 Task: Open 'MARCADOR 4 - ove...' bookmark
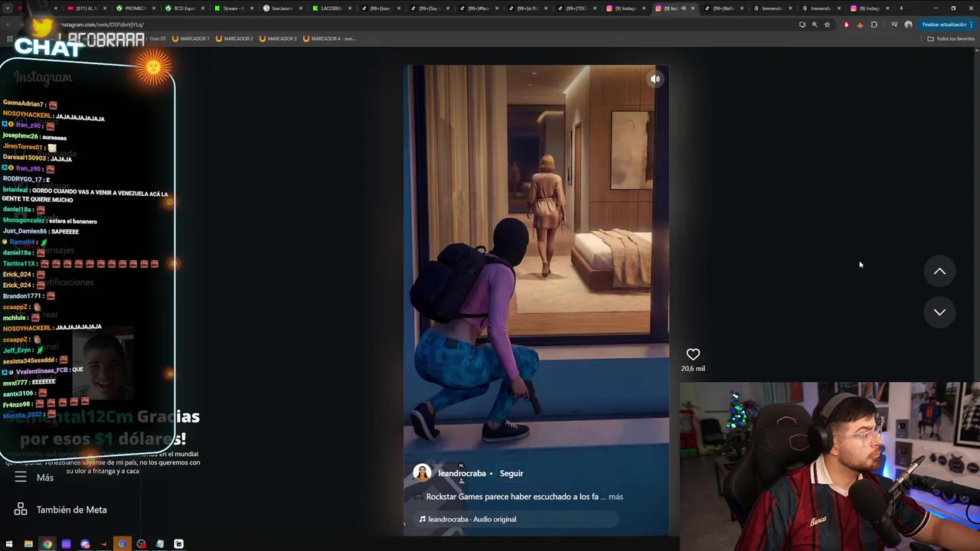point(329,38)
